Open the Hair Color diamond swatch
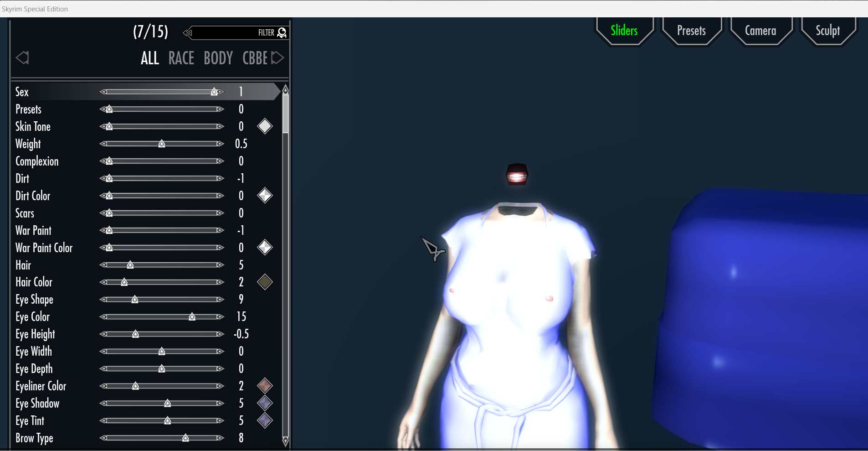 click(x=265, y=282)
